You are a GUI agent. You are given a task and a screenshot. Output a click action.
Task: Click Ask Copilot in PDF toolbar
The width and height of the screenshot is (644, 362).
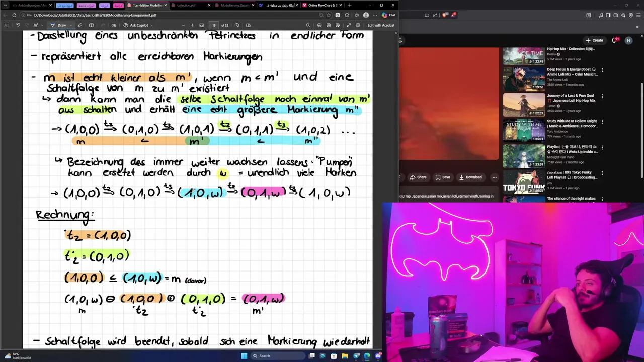click(135, 25)
